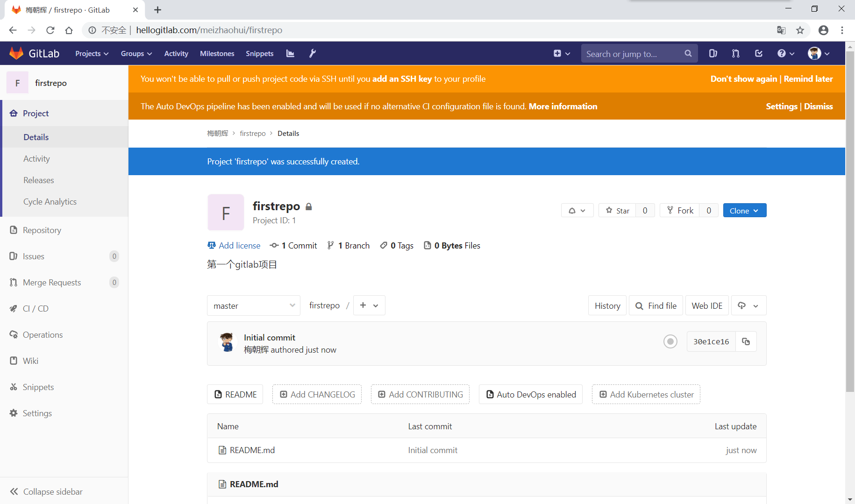Open download source code dropdown
The height and width of the screenshot is (504, 855).
point(748,305)
